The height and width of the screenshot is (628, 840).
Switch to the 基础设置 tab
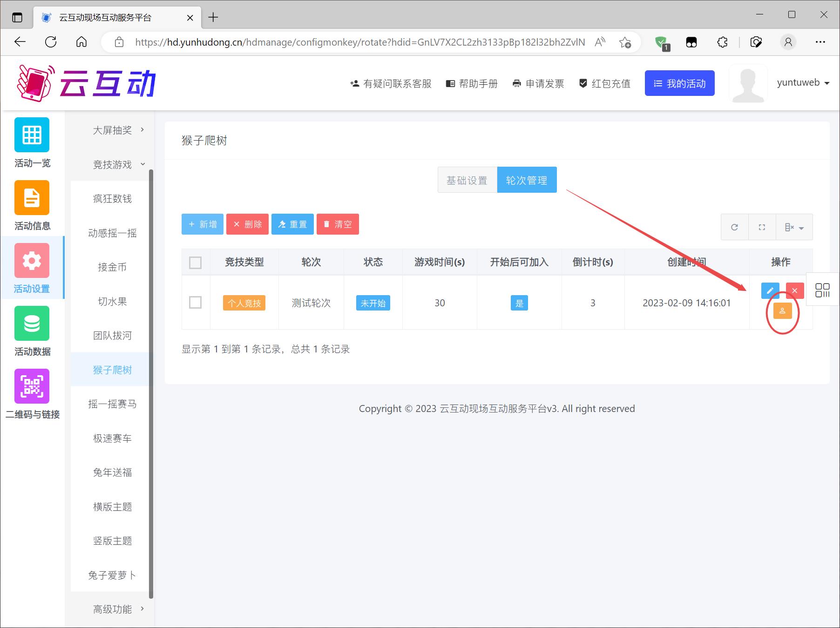coord(467,180)
